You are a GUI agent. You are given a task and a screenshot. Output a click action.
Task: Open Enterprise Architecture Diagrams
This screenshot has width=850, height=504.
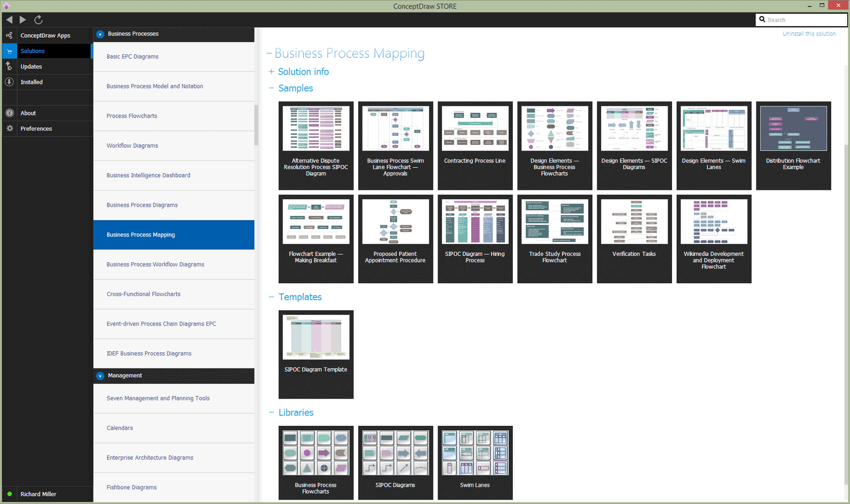tap(174, 458)
